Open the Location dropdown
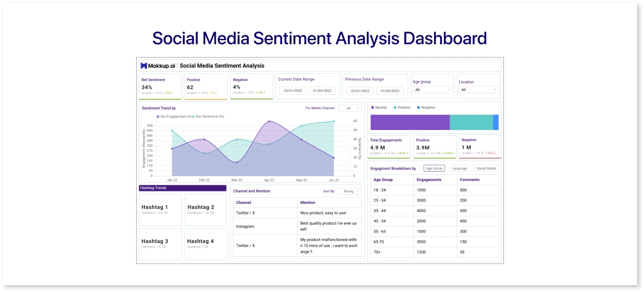 [x=479, y=90]
